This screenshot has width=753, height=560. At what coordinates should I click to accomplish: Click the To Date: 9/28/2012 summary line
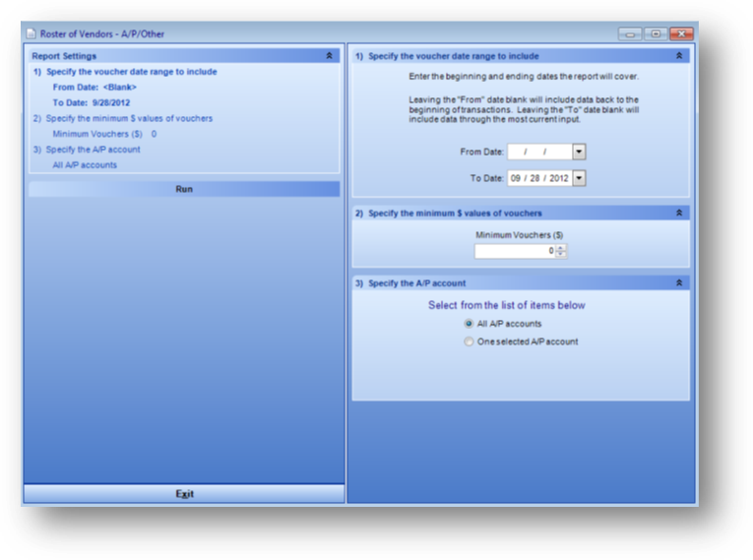tap(92, 102)
